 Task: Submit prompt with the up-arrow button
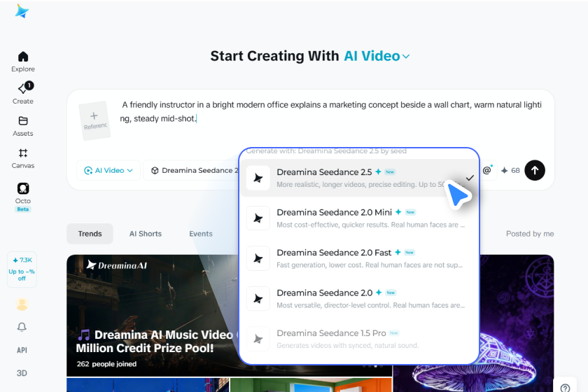pos(535,170)
